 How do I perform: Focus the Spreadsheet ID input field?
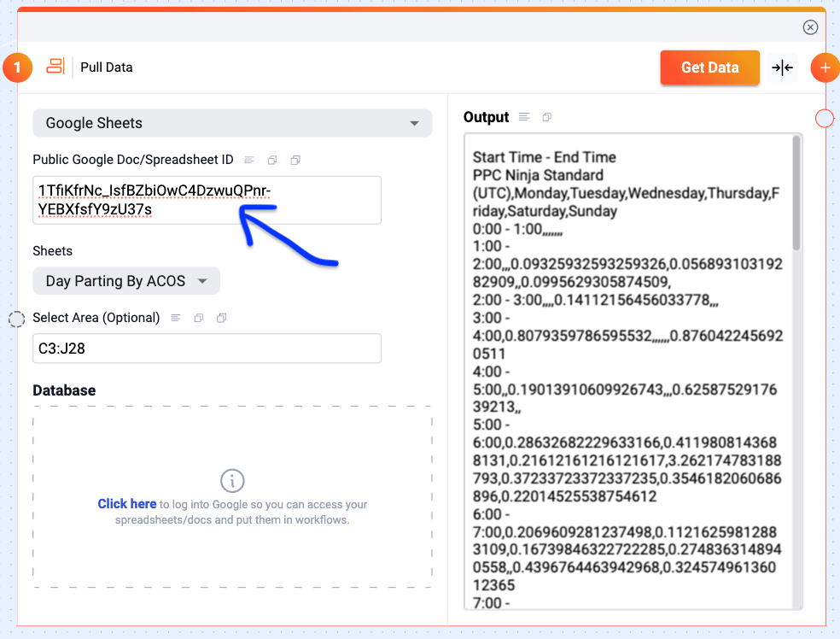[x=207, y=200]
